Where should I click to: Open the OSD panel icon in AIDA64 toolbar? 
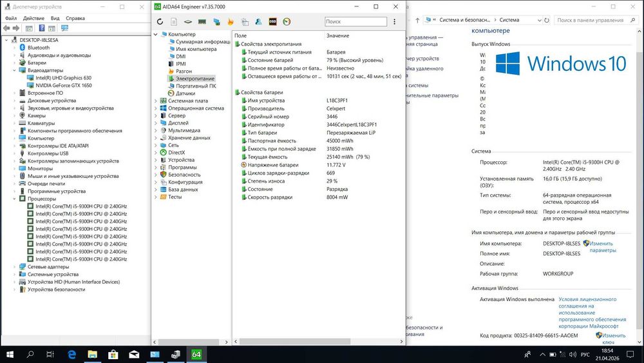[272, 22]
